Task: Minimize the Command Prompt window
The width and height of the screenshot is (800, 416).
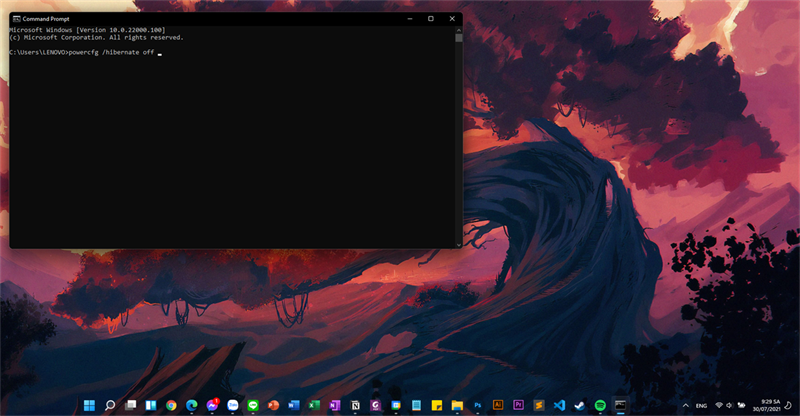Action: pos(410,19)
